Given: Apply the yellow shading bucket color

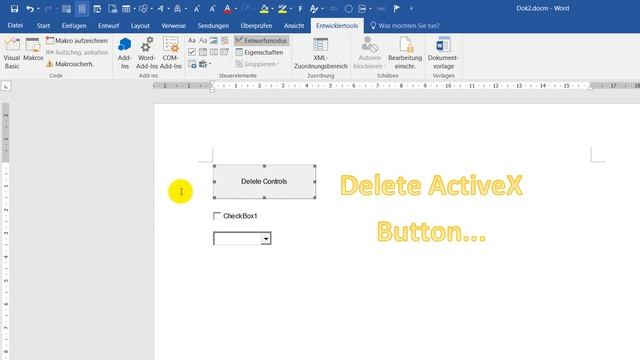Looking at the screenshot, I should (264, 9).
